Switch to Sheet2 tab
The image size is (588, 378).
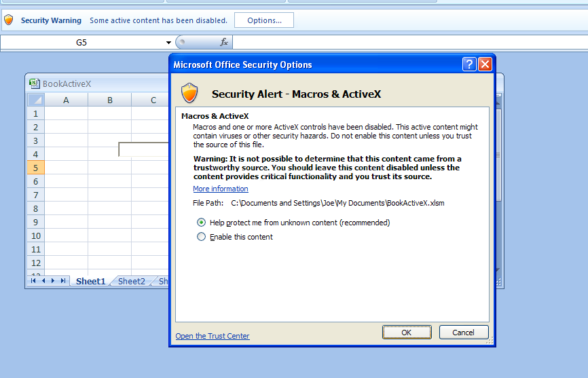point(131,281)
